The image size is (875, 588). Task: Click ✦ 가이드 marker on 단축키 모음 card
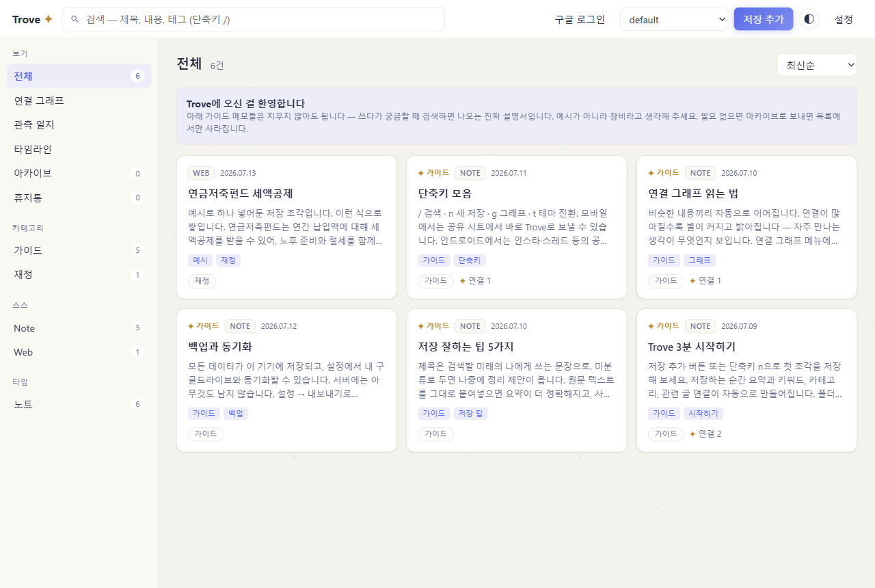point(433,173)
